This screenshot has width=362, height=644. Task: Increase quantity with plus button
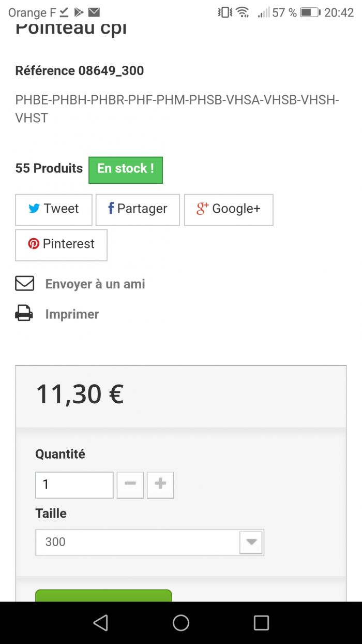point(160,485)
